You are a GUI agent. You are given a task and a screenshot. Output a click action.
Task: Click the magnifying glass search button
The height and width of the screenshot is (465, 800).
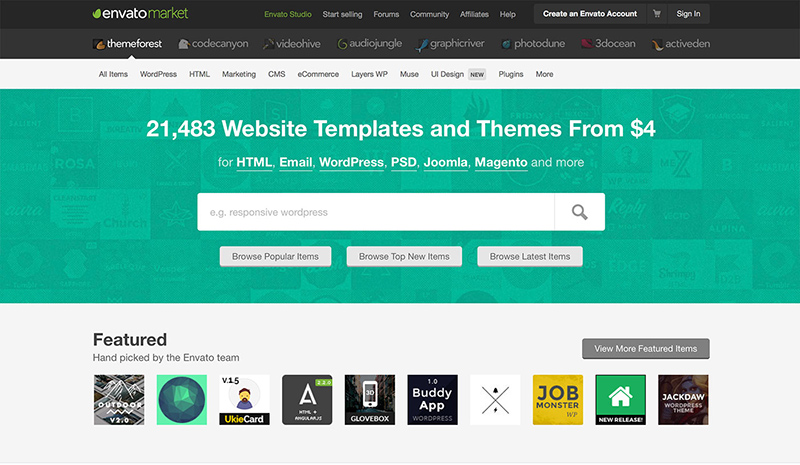(579, 212)
